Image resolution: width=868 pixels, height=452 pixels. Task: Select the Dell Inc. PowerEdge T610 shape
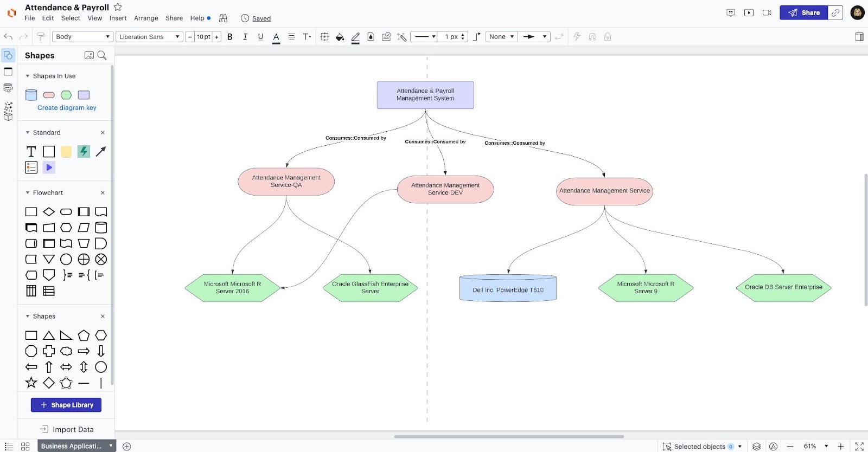click(508, 288)
